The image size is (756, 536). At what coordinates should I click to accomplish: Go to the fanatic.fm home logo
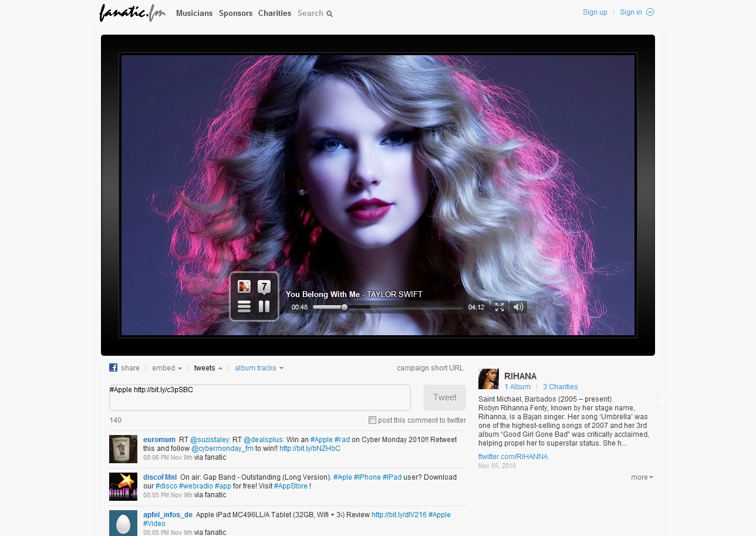[133, 13]
